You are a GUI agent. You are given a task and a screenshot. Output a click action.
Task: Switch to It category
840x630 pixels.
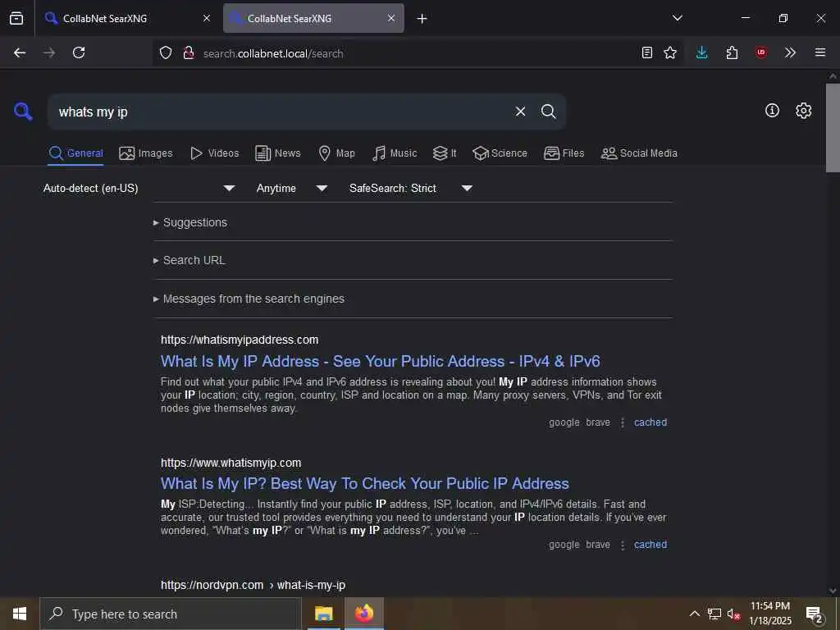[x=445, y=153]
